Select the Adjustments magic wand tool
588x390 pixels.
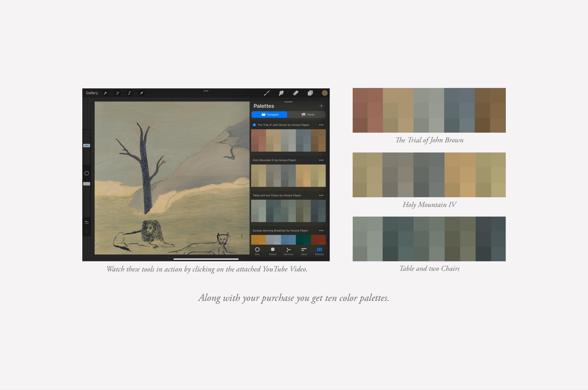(118, 93)
